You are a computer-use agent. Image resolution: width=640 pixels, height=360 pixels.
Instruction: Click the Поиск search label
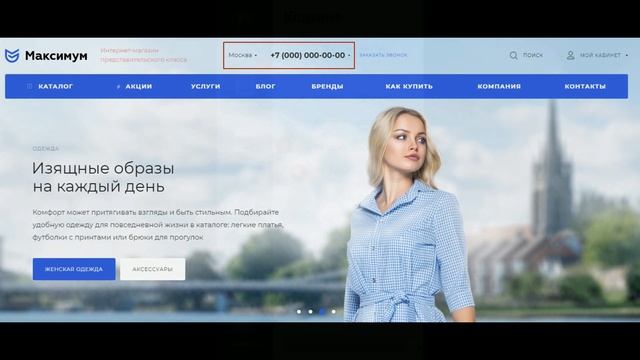coord(533,55)
